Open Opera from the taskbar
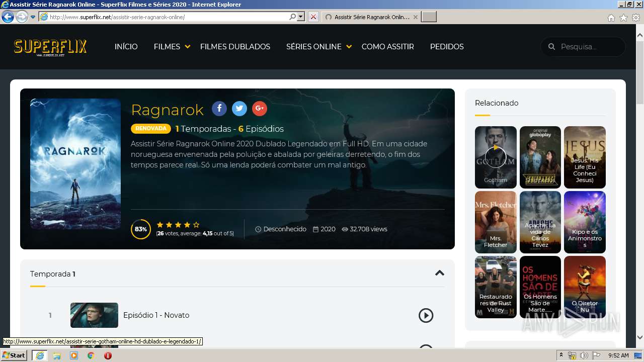 (x=108, y=355)
